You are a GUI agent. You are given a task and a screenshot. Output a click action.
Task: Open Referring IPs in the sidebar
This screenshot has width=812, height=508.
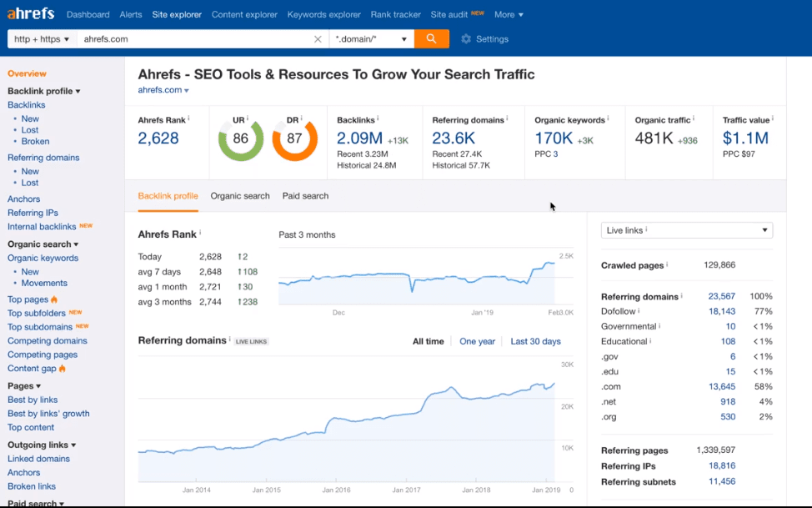click(33, 213)
